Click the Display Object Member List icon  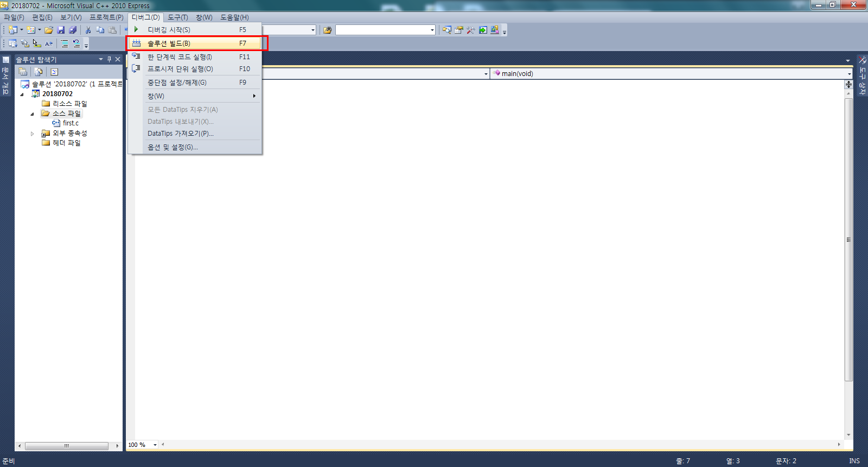tap(12, 43)
